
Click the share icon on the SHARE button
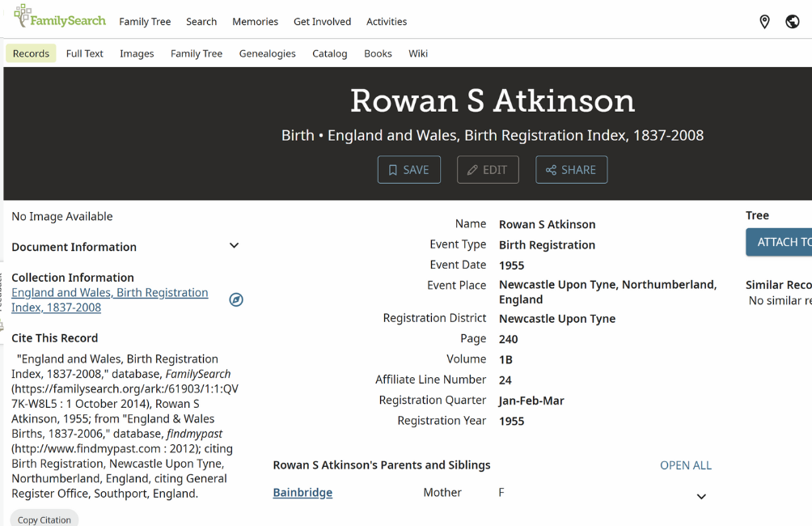coord(551,169)
